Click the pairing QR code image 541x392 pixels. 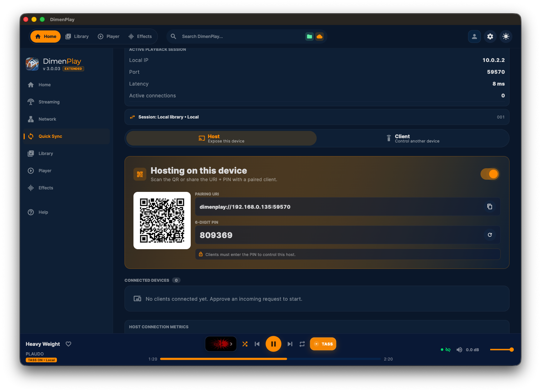point(162,221)
